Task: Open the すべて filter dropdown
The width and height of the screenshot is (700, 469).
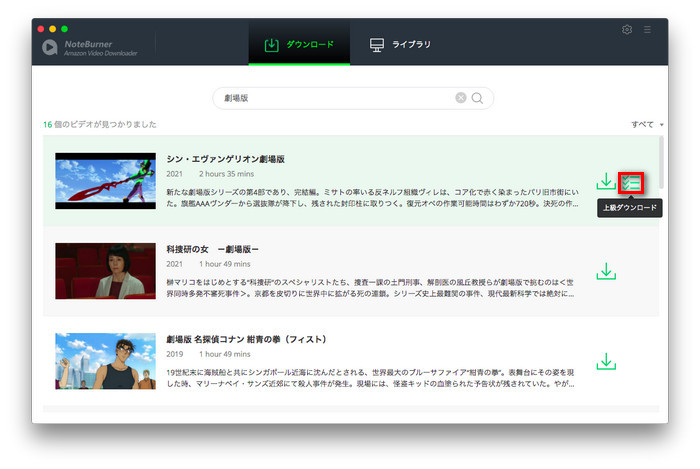Action: point(647,125)
